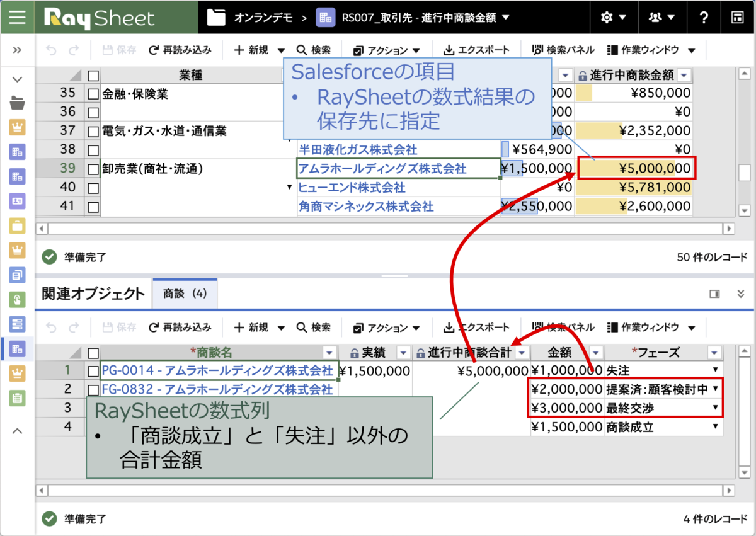Viewport: 756px width, 536px height.
Task: Open ヒューエンド株式会社 link
Action: click(352, 188)
